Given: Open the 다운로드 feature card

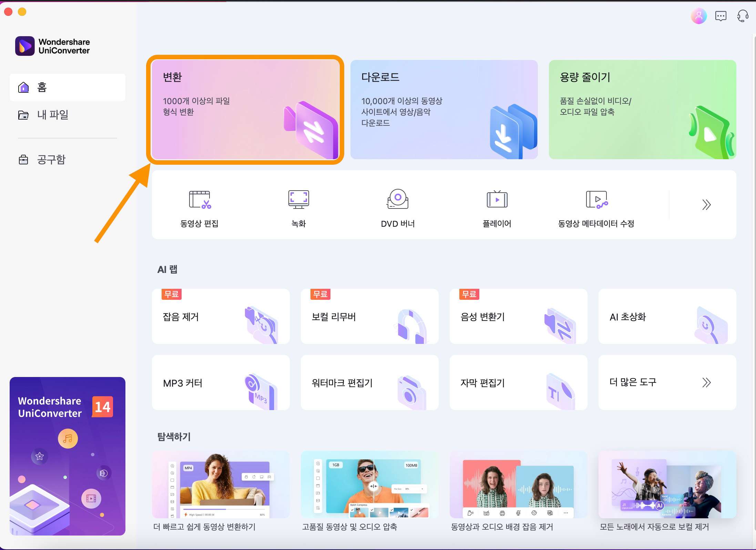Looking at the screenshot, I should (x=444, y=110).
